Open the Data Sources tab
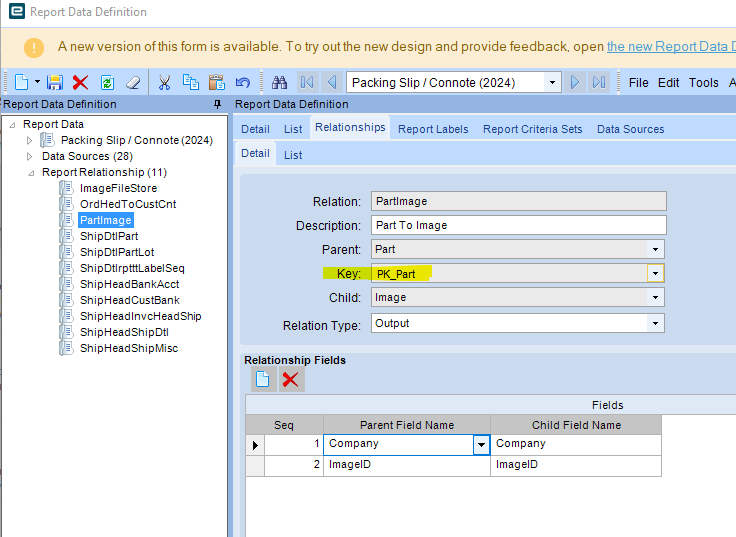 630,129
